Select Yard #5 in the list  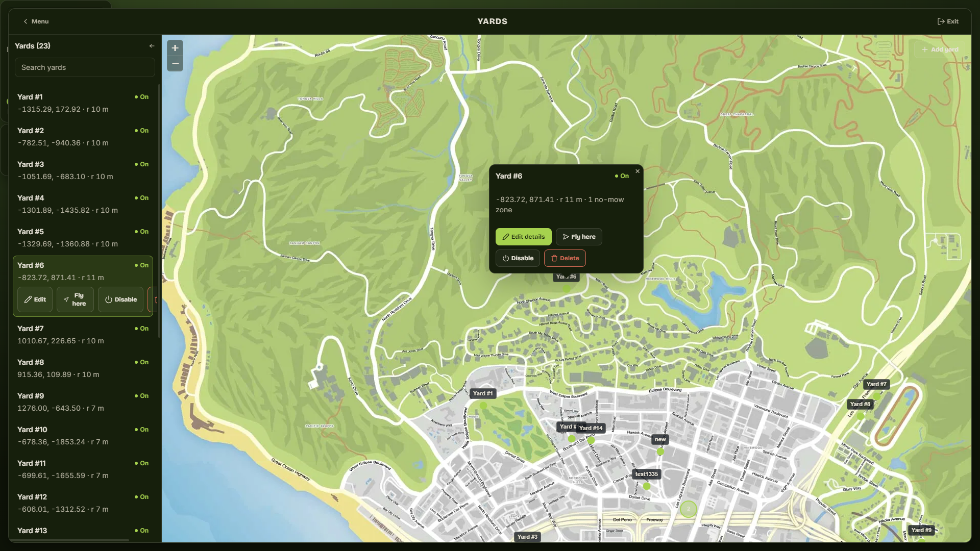click(x=83, y=238)
